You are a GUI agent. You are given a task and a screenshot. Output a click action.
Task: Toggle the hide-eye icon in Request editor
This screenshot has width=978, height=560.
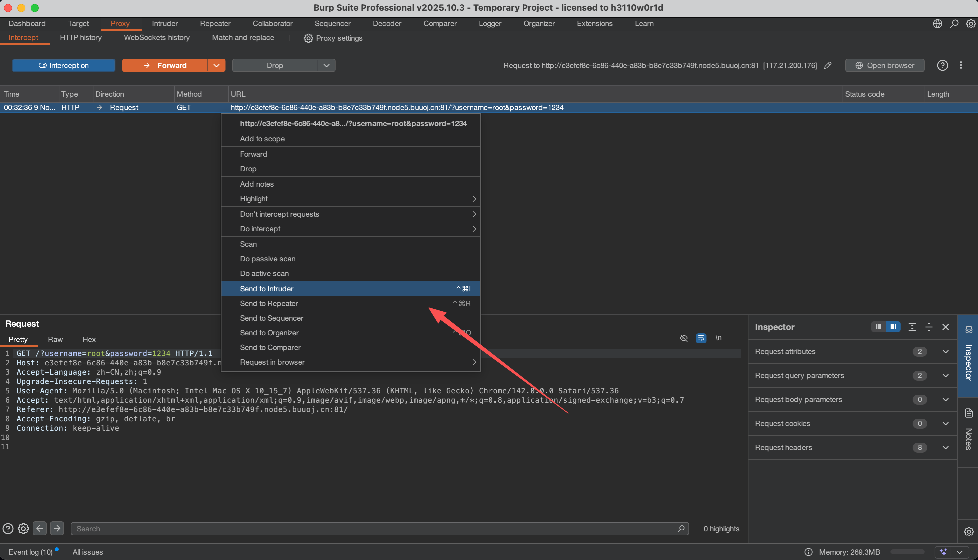click(x=683, y=338)
